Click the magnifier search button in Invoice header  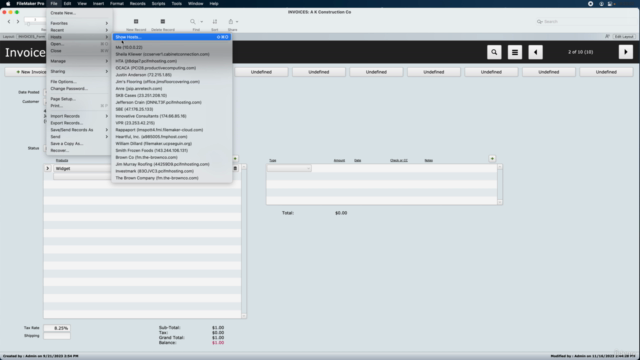click(494, 52)
